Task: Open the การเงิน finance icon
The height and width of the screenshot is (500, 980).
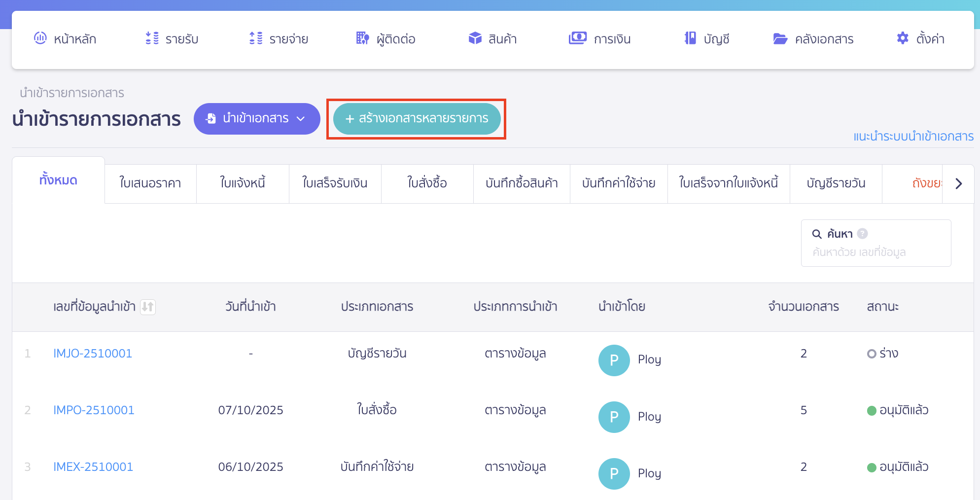Action: tap(578, 38)
